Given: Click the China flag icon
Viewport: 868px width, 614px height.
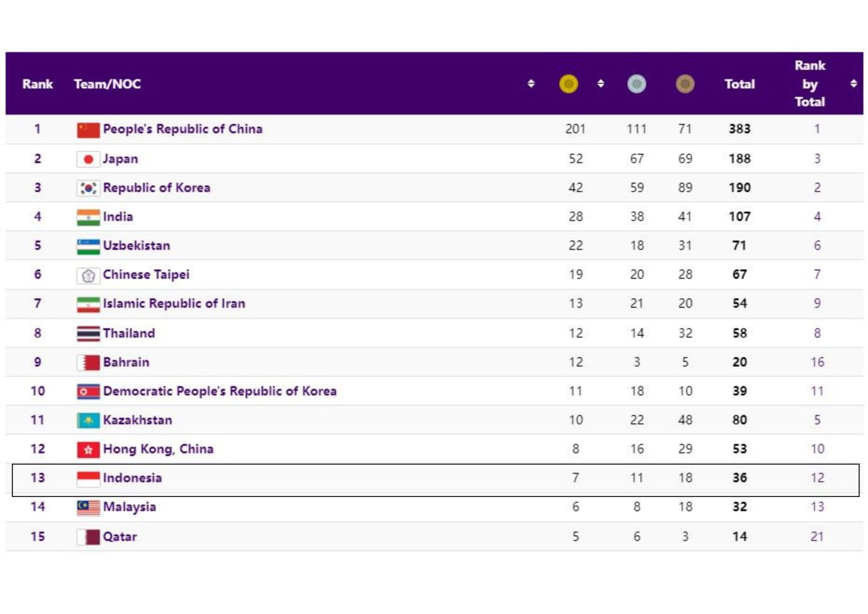Looking at the screenshot, I should pos(88,130).
